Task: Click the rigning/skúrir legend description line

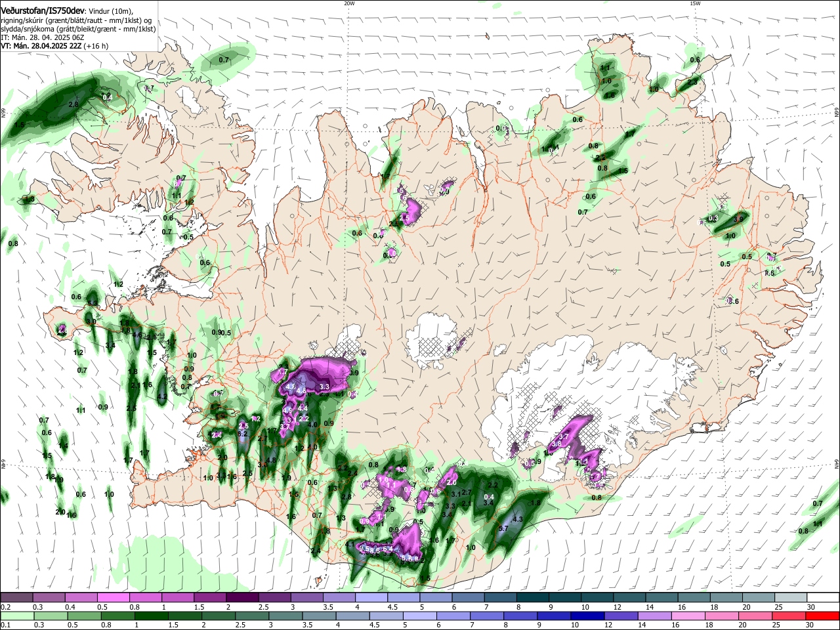Action: point(76,20)
